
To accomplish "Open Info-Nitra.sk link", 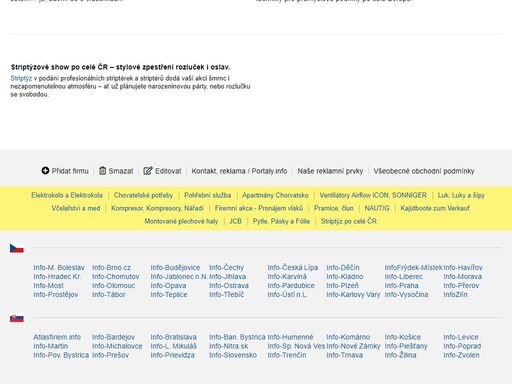I will (x=229, y=346).
